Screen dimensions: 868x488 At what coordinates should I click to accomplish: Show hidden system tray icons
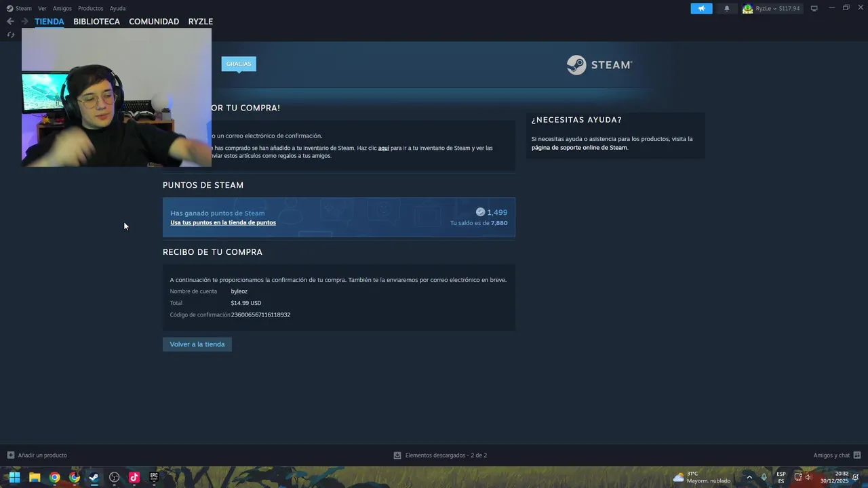pos(749,477)
